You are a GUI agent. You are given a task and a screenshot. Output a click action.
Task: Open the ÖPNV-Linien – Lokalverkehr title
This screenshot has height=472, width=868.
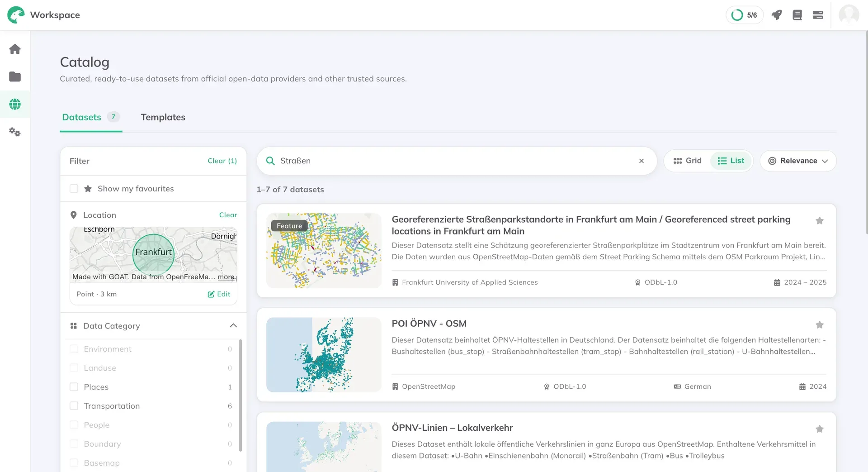452,428
